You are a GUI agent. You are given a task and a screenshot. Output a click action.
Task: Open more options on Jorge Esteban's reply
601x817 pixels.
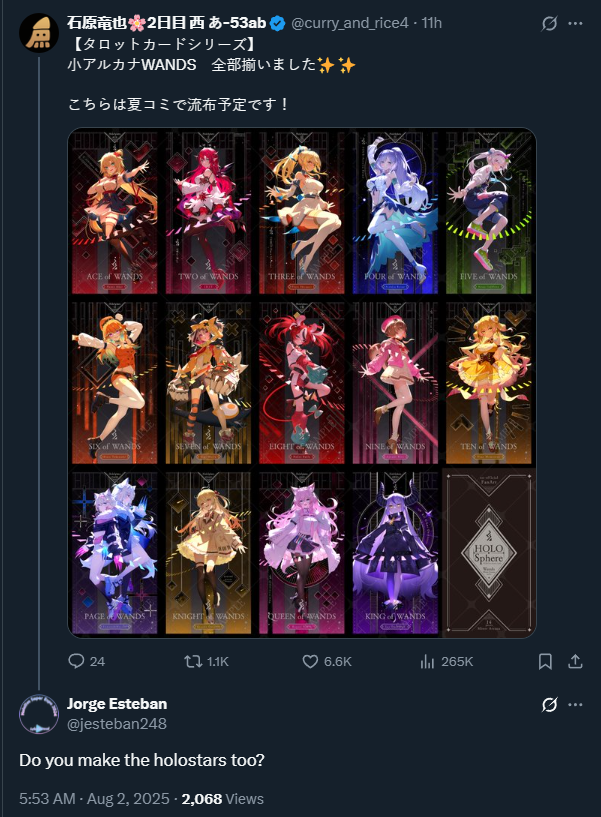[575, 704]
